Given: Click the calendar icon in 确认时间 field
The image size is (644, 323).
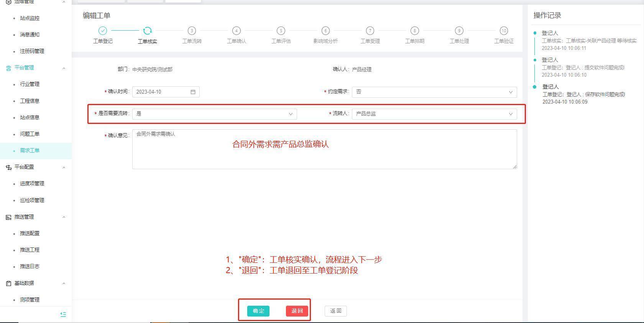Looking at the screenshot, I should pyautogui.click(x=193, y=92).
